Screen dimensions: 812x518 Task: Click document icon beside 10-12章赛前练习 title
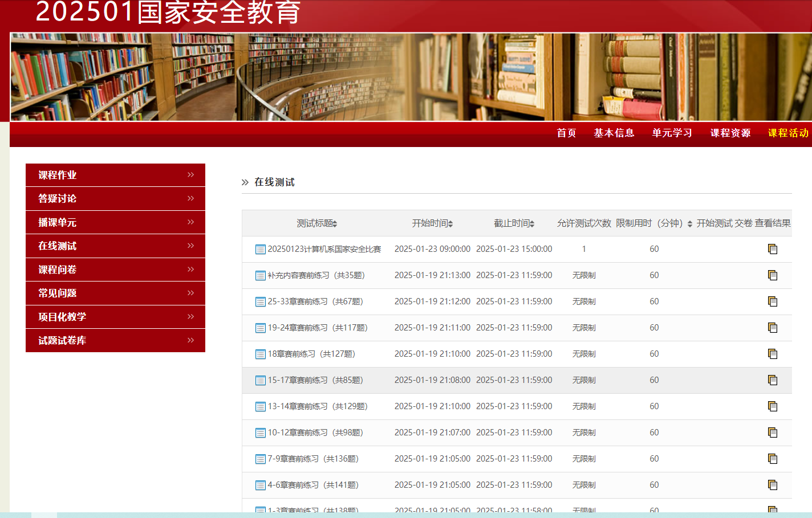(260, 433)
